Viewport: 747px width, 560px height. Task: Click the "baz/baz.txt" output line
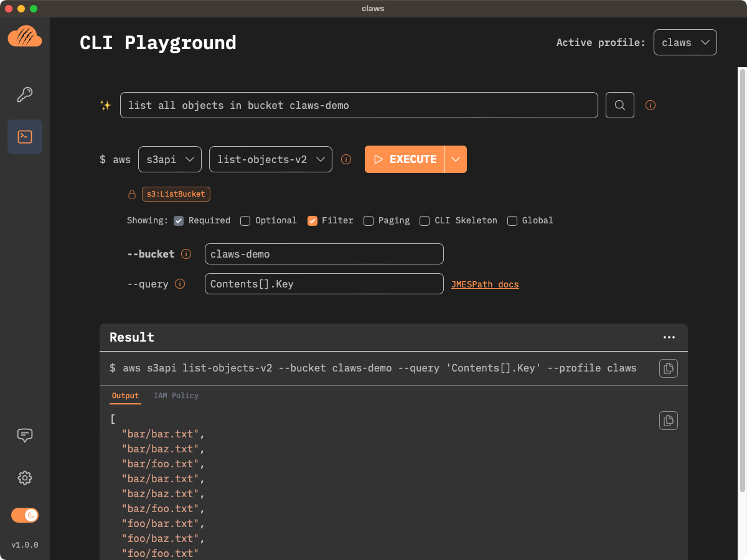tap(163, 493)
